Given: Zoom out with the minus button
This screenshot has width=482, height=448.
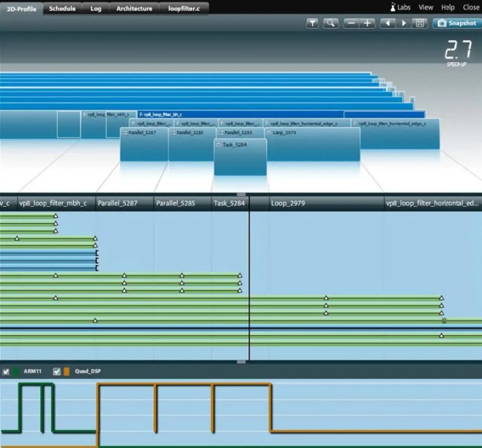Looking at the screenshot, I should [x=351, y=23].
